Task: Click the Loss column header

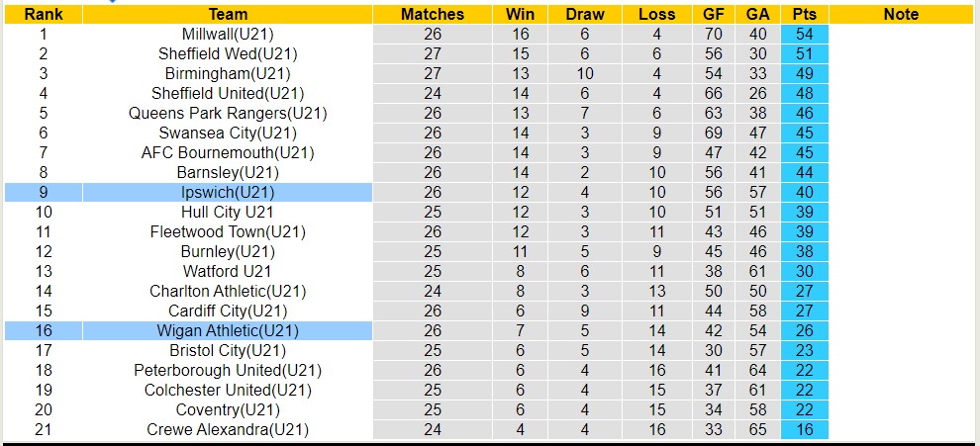Action: point(657,14)
